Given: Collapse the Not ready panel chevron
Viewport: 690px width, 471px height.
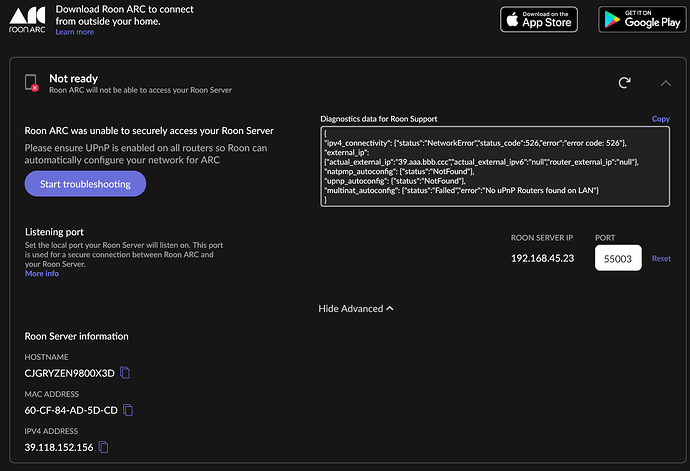Looking at the screenshot, I should 665,83.
